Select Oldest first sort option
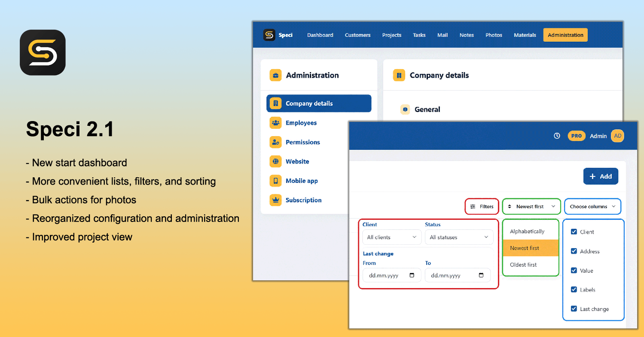Image resolution: width=644 pixels, height=337 pixels. pyautogui.click(x=531, y=265)
